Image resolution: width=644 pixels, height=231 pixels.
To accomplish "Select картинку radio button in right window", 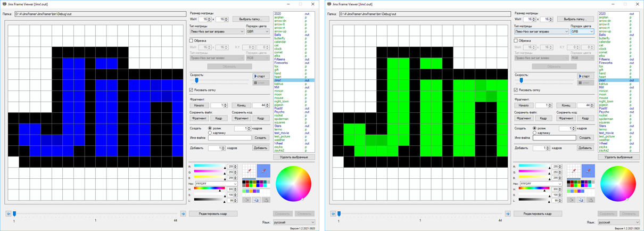I will [x=534, y=133].
